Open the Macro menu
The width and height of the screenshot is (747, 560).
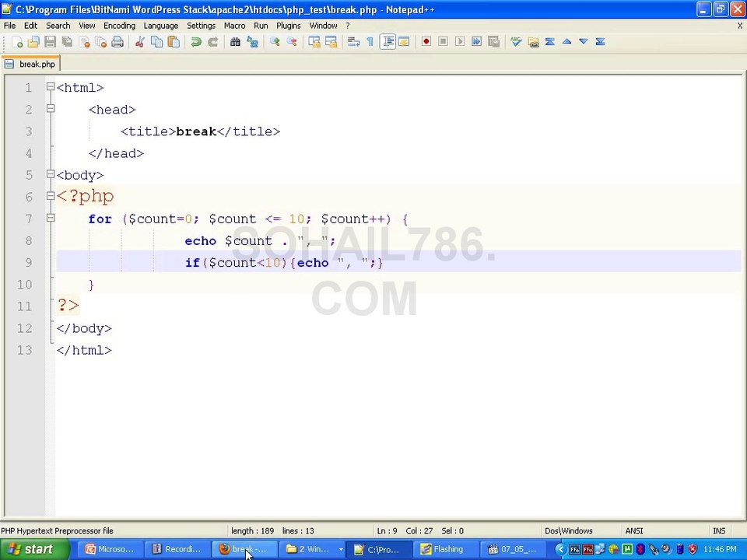coord(234,26)
